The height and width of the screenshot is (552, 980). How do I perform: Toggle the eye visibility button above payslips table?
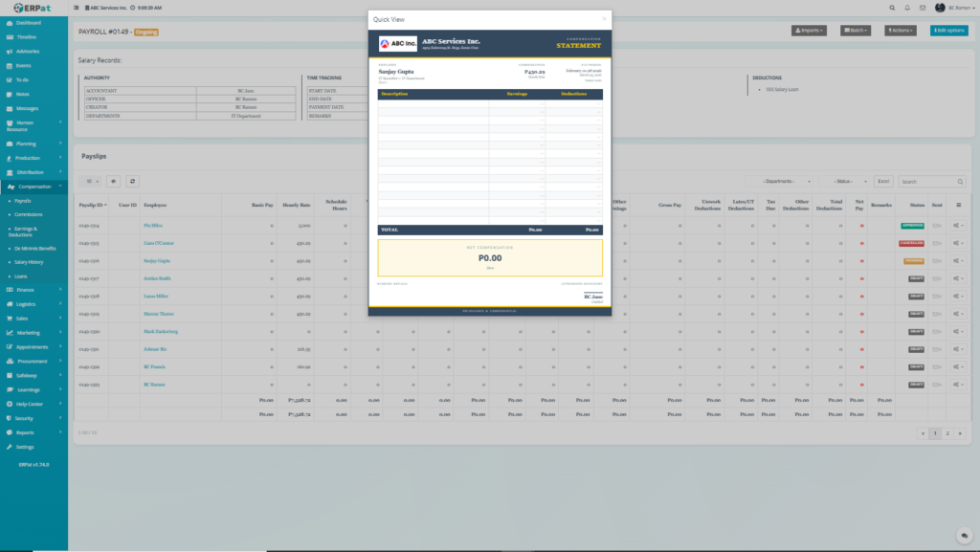point(113,181)
